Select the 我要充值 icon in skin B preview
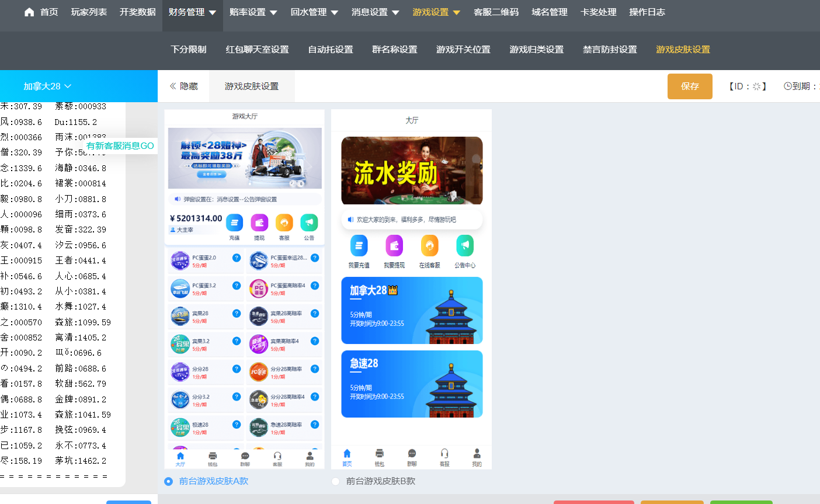The image size is (820, 504). click(359, 247)
